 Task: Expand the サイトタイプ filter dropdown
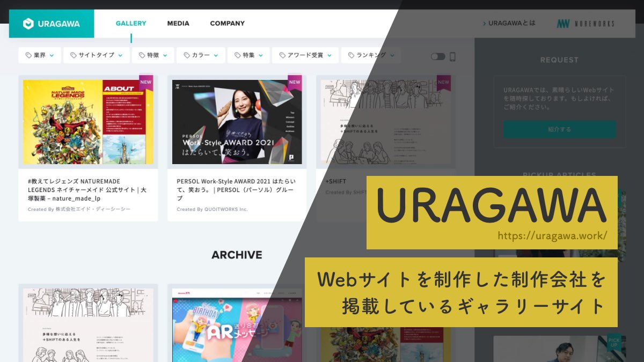click(x=97, y=55)
